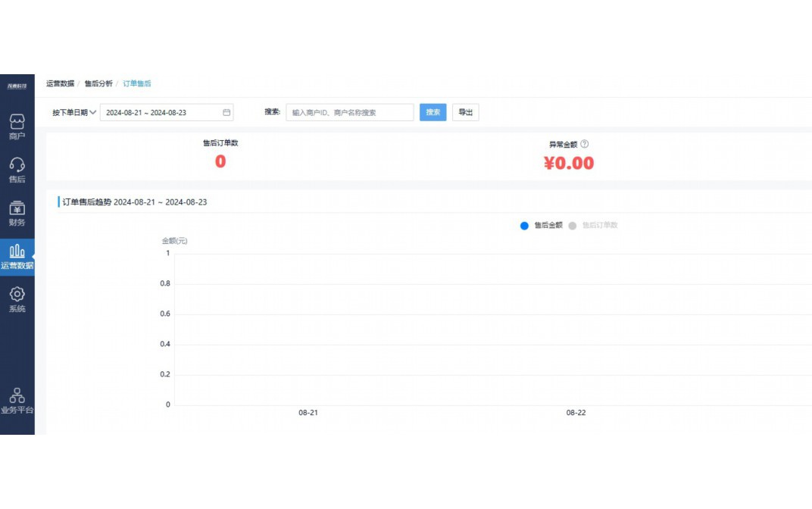Open the 系统 settings gear sidebar item
The width and height of the screenshot is (812, 509).
pyautogui.click(x=17, y=300)
